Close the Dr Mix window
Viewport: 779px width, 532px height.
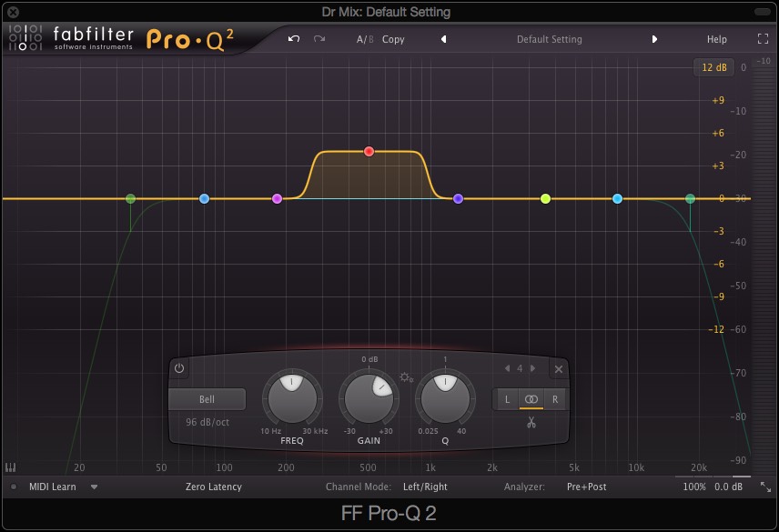(x=14, y=13)
